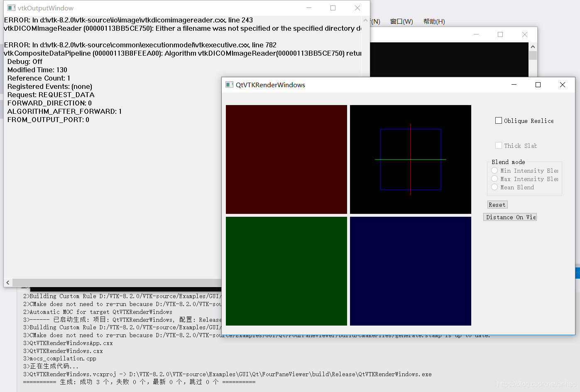The width and height of the screenshot is (580, 392).
Task: Click the 'FORWARD_DIRECTION: 0' line
Action: tap(49, 103)
